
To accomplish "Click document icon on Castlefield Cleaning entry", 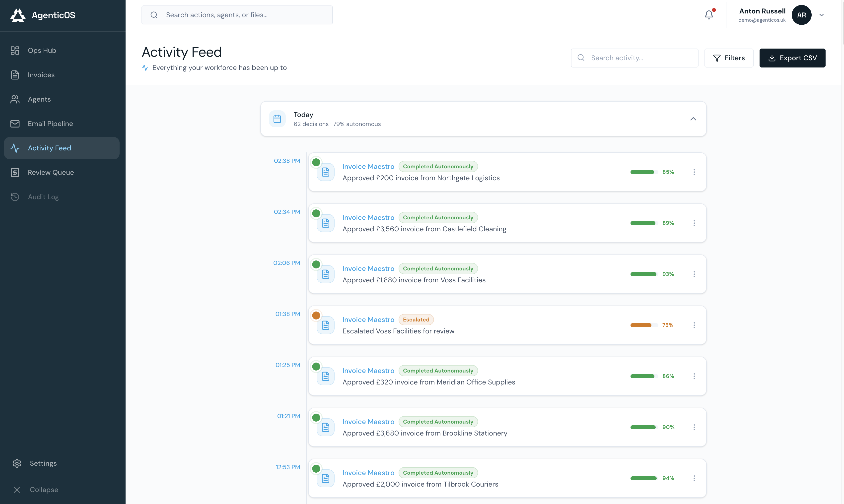I will (x=326, y=223).
